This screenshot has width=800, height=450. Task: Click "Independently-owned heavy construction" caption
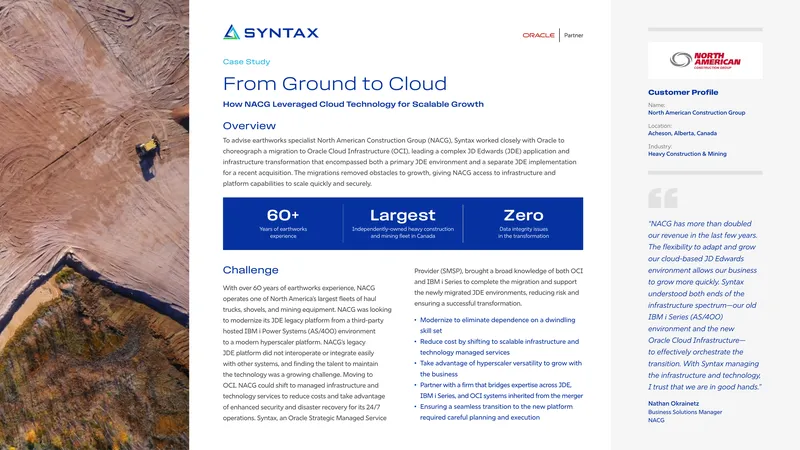tap(403, 233)
